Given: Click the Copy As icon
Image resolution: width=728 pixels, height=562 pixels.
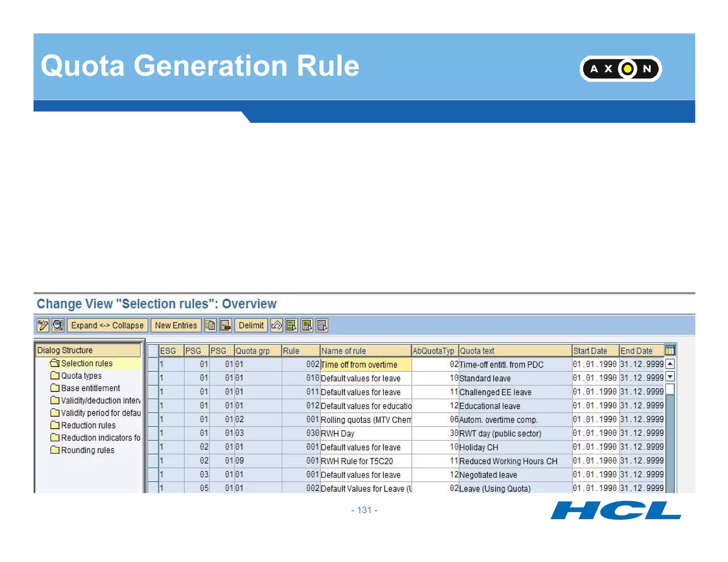Looking at the screenshot, I should 210,325.
